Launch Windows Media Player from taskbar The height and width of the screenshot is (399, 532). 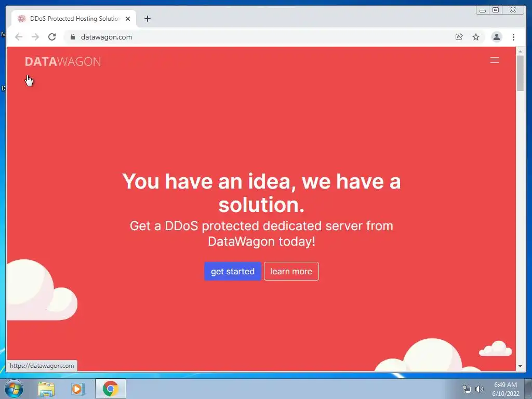click(x=78, y=389)
